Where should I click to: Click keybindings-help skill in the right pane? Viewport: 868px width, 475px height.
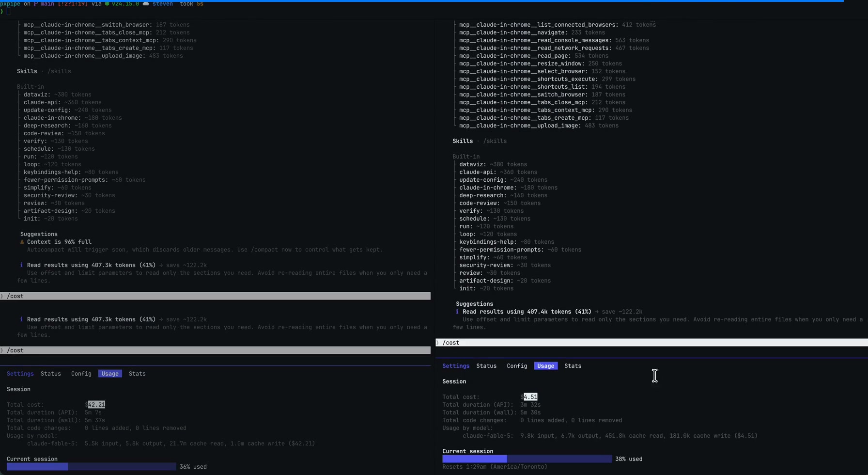tap(507, 242)
